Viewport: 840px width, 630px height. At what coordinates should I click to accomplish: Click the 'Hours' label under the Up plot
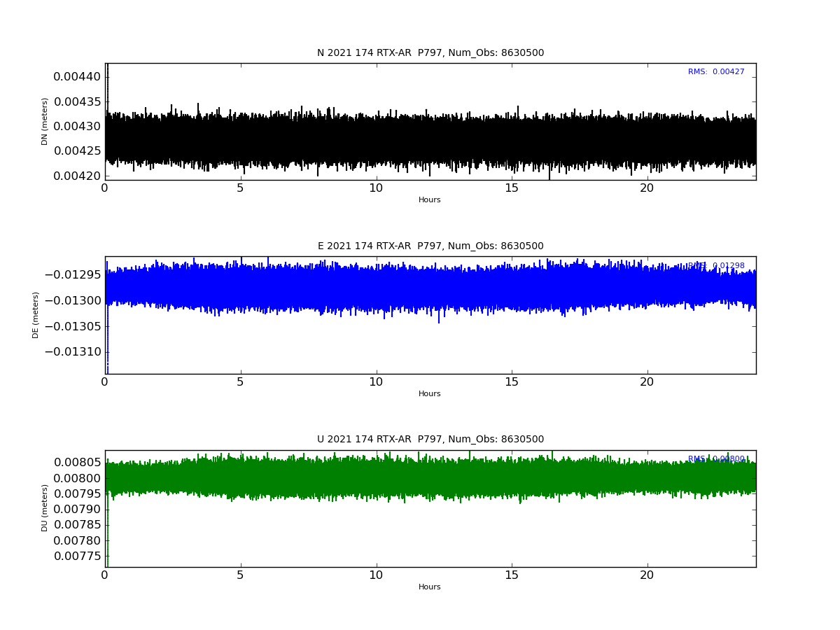tap(430, 587)
